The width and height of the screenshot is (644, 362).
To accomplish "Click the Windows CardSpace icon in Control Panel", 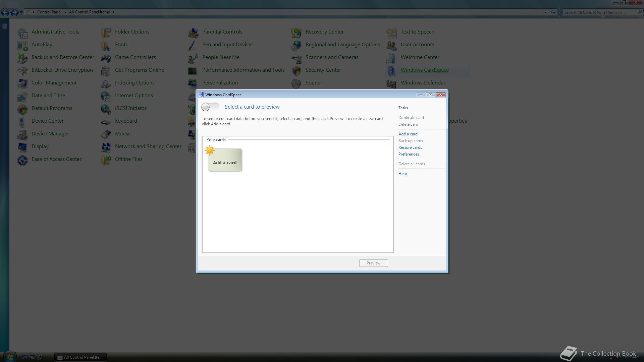I will 392,71.
